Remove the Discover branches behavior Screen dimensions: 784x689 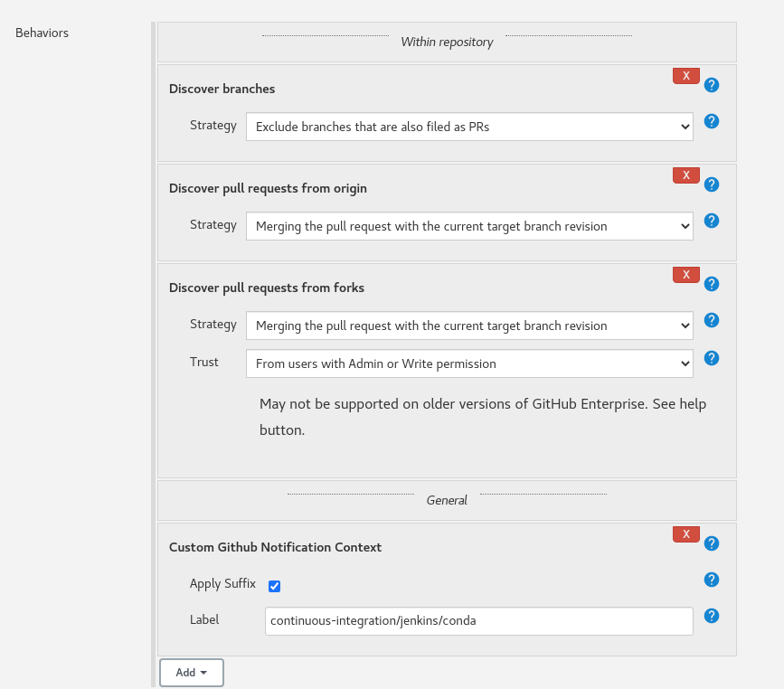(x=685, y=76)
